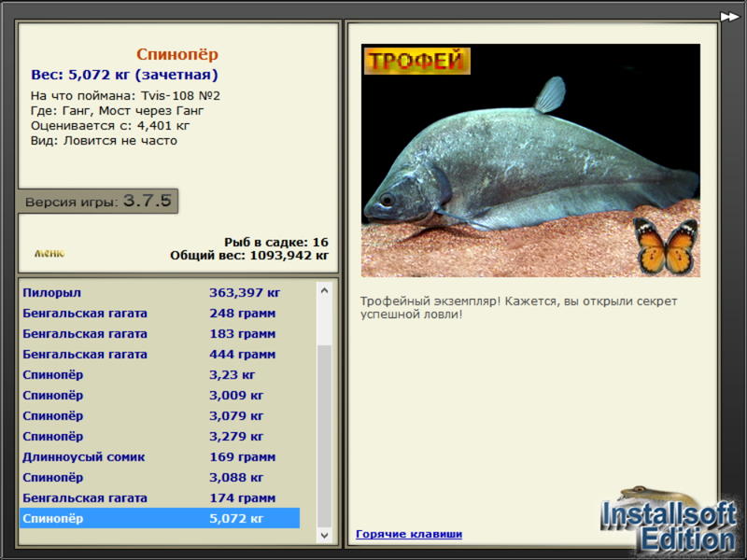Select the Спинопёр 3,23 кг row
Image resolution: width=747 pixels, height=560 pixels.
click(160, 375)
